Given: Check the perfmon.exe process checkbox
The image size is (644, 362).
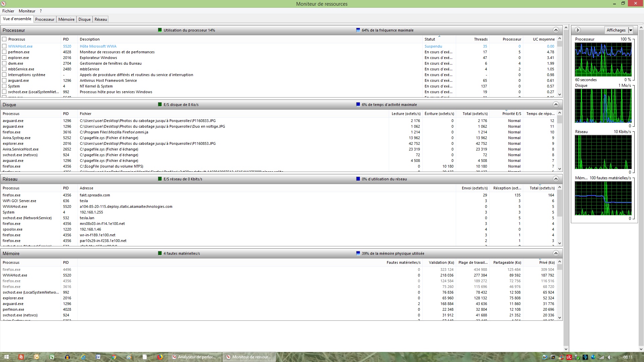Looking at the screenshot, I should tap(4, 52).
